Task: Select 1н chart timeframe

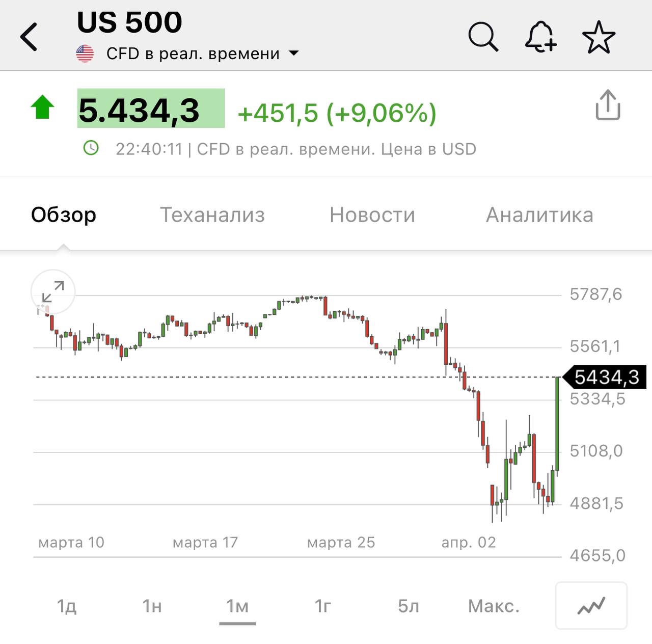Action: coord(152,606)
